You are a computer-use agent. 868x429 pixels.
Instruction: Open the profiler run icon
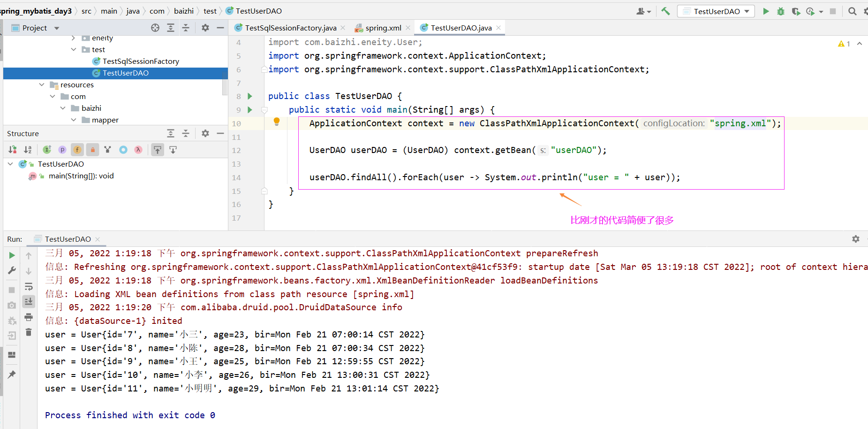[x=811, y=11]
